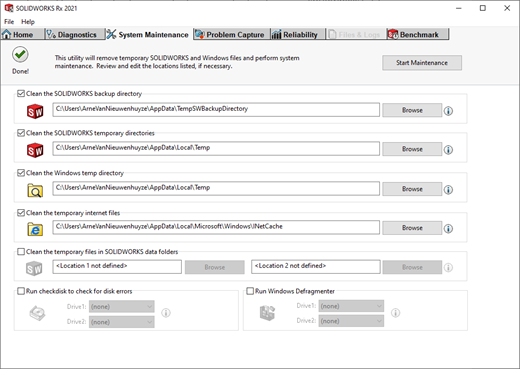Click SW icon beside SOLIDWORKS temporary directories path
The height and width of the screenshot is (369, 520).
tap(35, 150)
